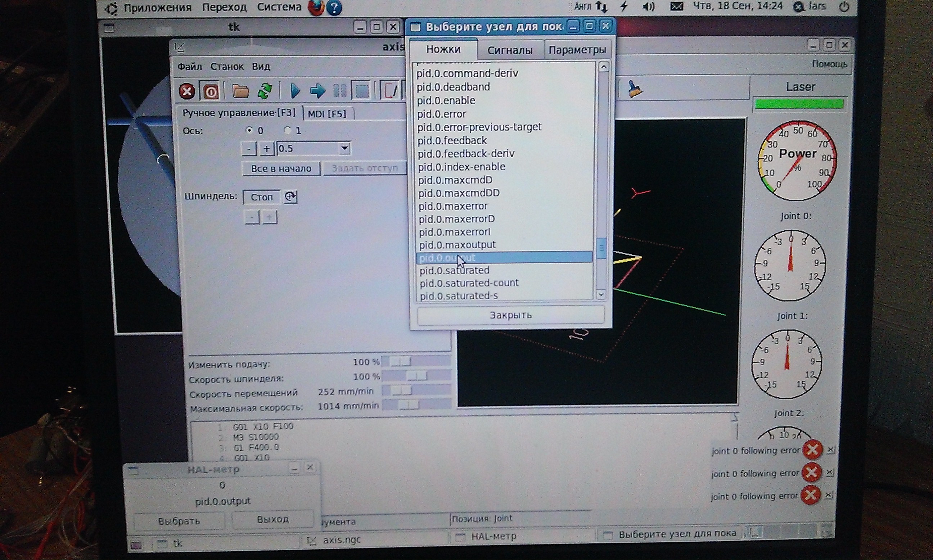The image size is (933, 560).
Task: Click the emergency stop toolbar icon
Action: 187,91
